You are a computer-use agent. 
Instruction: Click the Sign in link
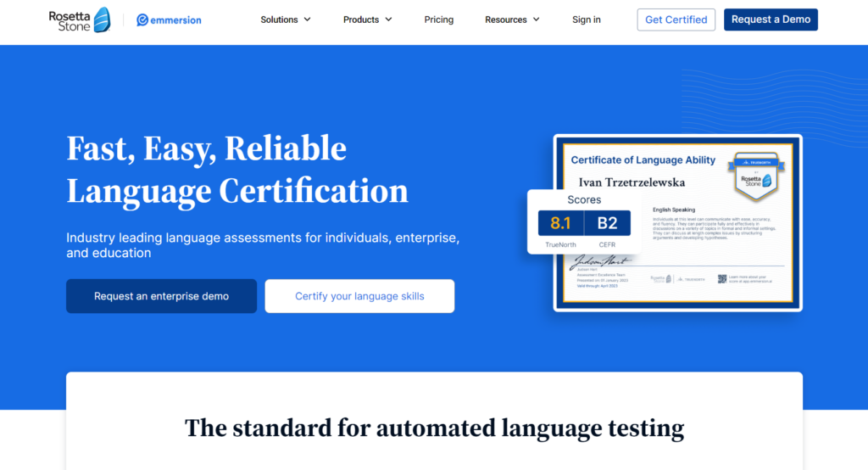click(587, 20)
